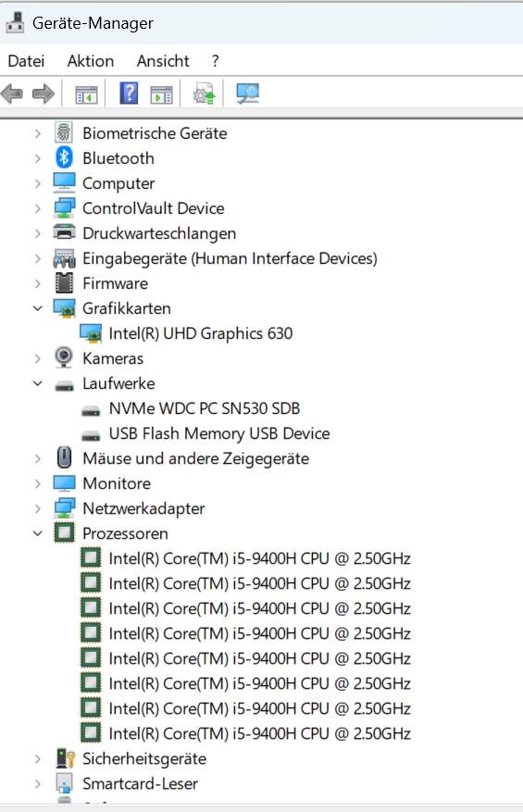Collapse the Laufwerke category
This screenshot has height=812, width=523.
pyautogui.click(x=38, y=383)
